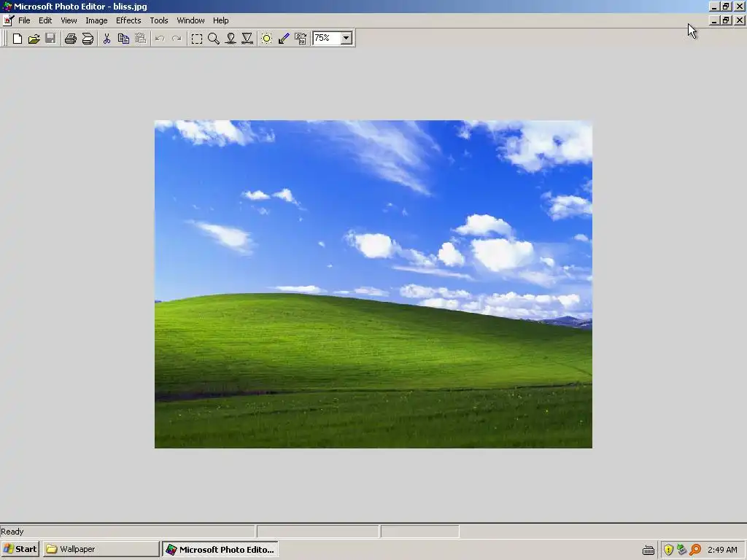Click the Paste clipboard icon
The height and width of the screenshot is (560, 747).
141,39
